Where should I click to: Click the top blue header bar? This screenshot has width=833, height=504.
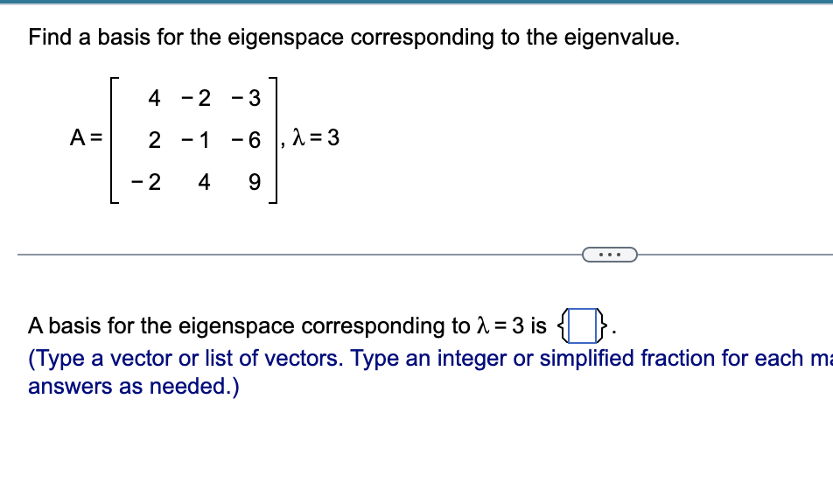coord(416,3)
